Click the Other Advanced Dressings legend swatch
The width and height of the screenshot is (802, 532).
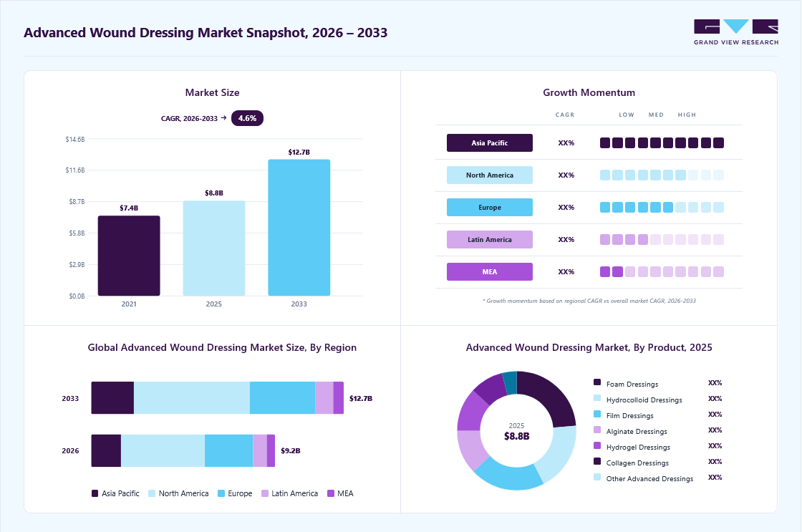(597, 478)
